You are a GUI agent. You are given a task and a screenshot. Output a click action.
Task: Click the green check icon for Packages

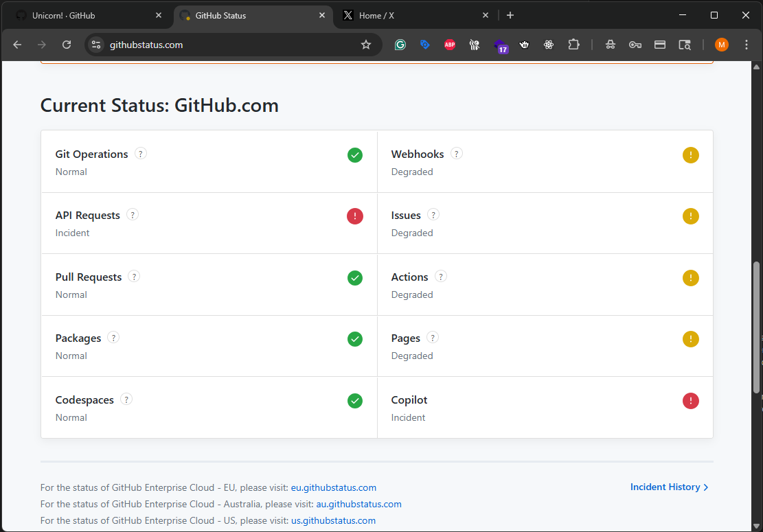click(x=355, y=339)
